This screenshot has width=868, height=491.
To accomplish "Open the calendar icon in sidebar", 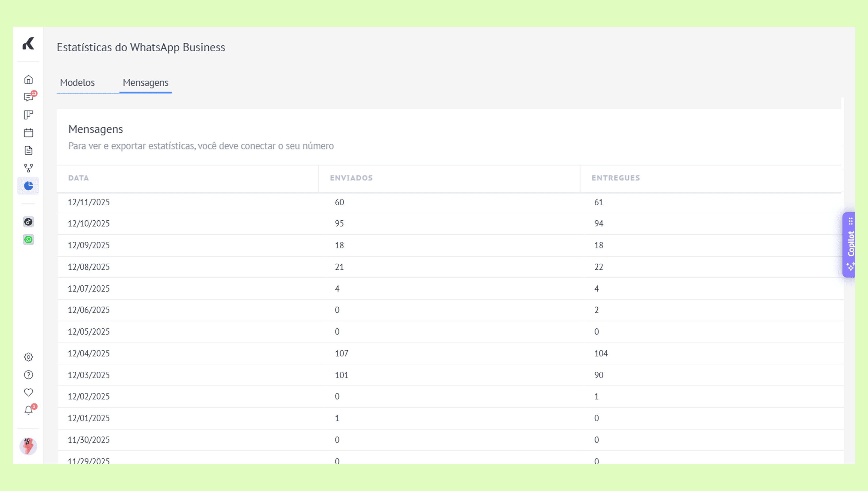I will 28,133.
